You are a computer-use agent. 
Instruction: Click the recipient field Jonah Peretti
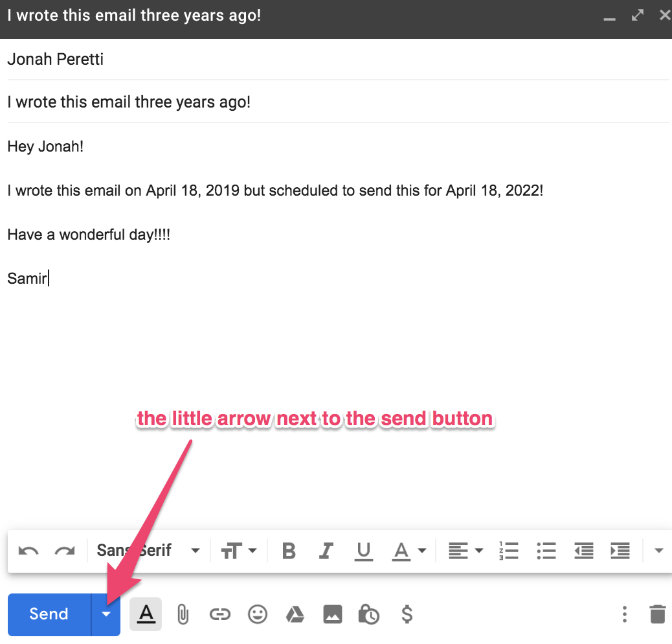click(338, 59)
